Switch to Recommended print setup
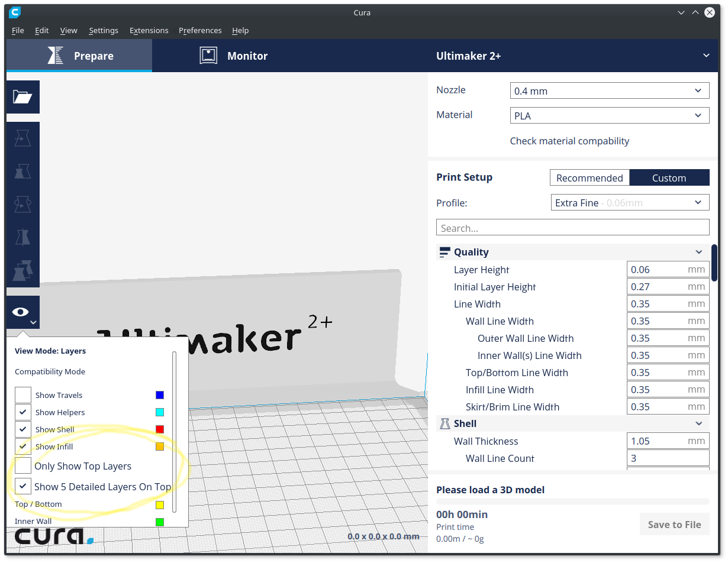This screenshot has height=563, width=728. coord(590,177)
